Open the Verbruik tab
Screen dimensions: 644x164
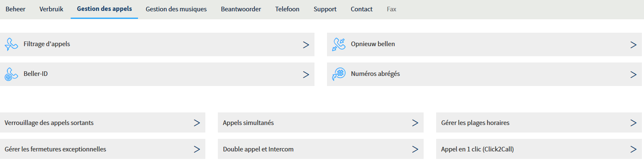(51, 9)
